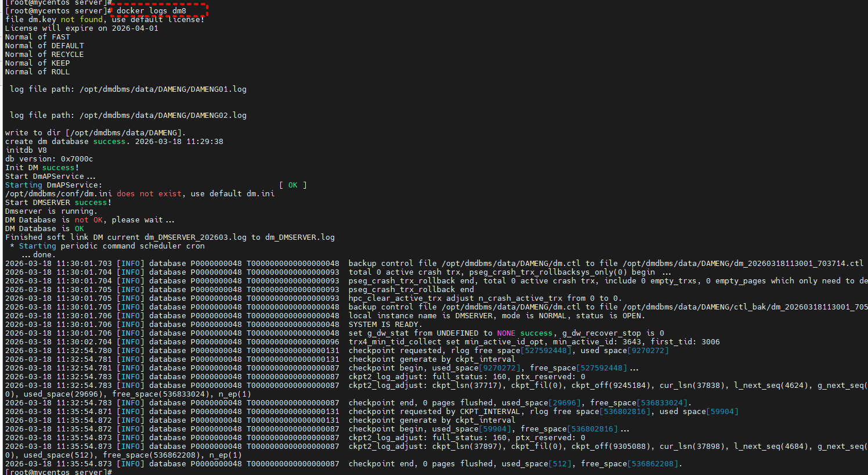Click the "db version: 0x7000c" line

(49, 159)
